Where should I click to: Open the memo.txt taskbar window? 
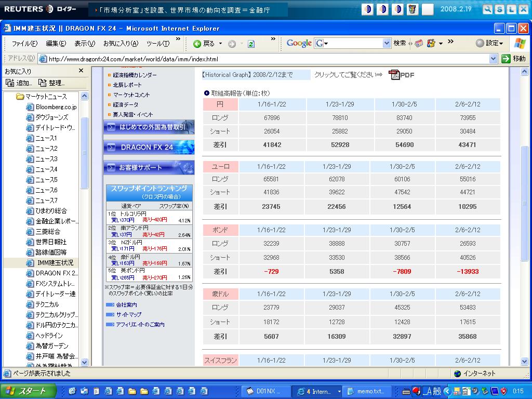367,391
